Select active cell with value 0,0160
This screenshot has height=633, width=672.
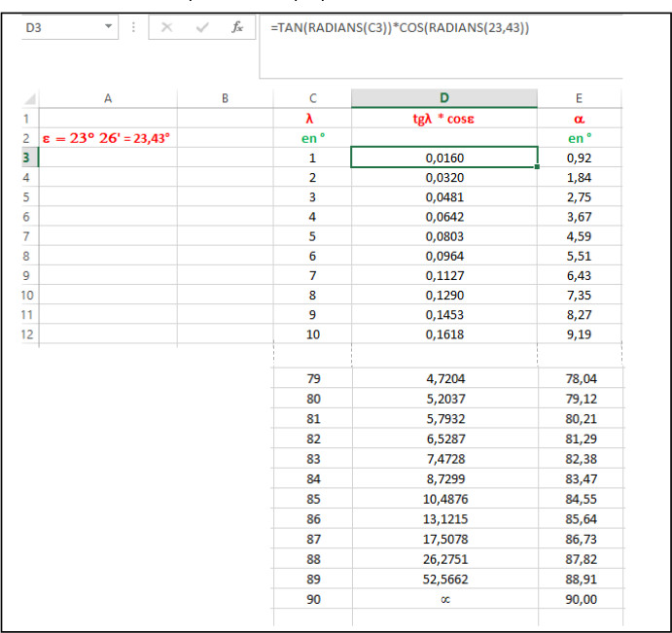click(444, 158)
